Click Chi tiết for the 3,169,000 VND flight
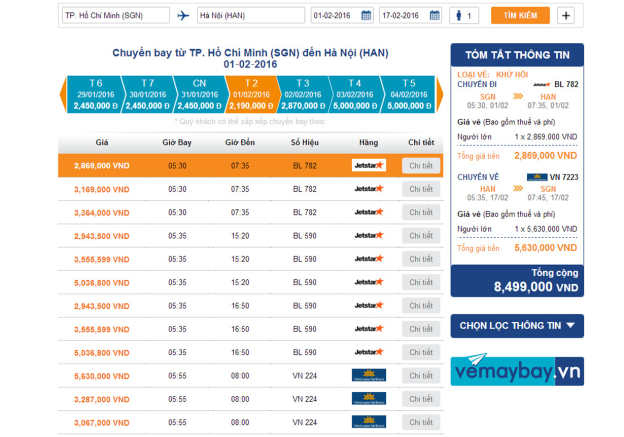Screen dimensions: 624x437 click(421, 189)
